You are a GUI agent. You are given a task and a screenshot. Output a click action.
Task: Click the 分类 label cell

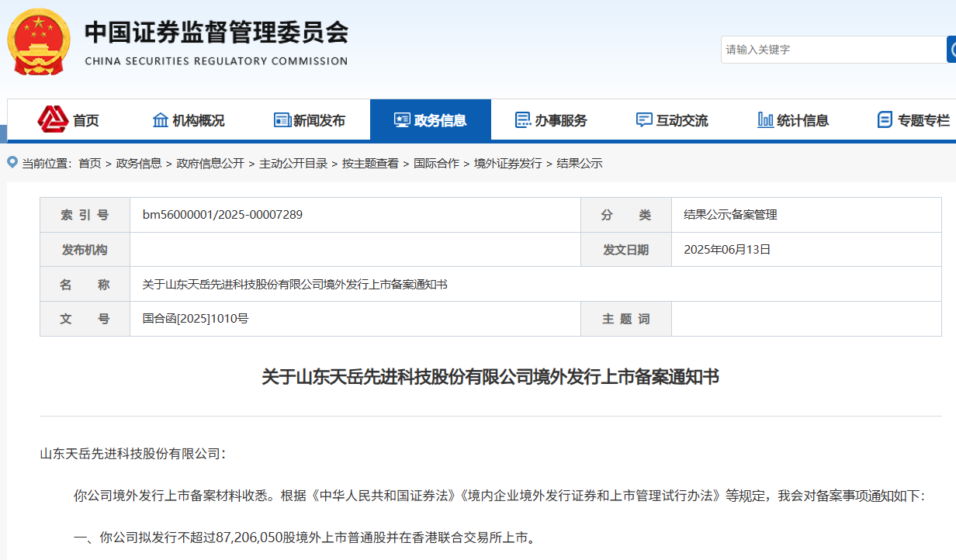[626, 215]
